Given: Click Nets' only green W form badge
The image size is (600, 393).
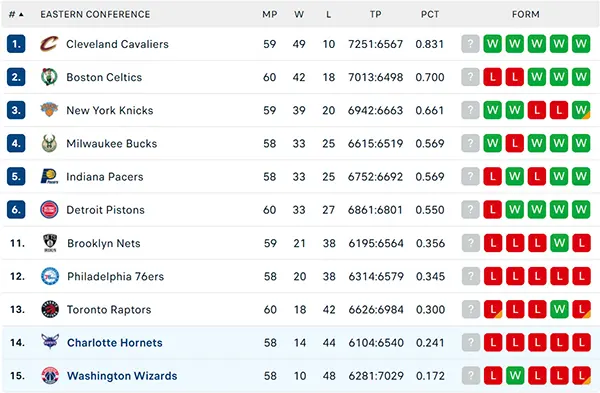Looking at the screenshot, I should (559, 243).
